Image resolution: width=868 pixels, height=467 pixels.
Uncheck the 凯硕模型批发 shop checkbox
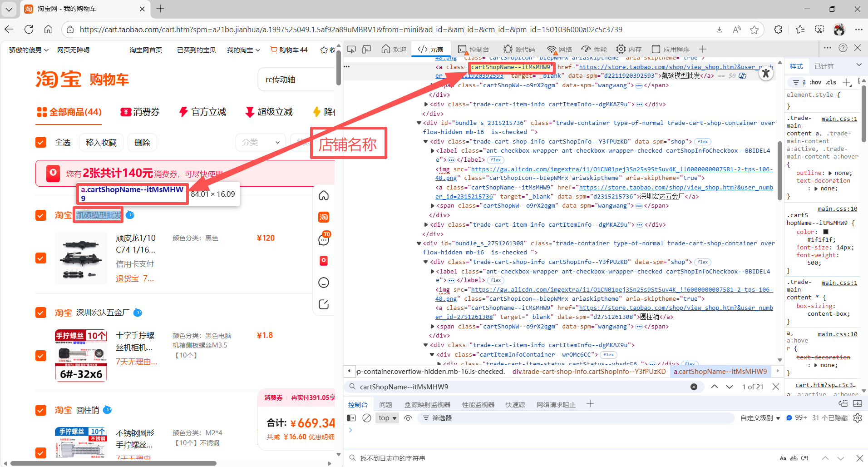click(41, 215)
